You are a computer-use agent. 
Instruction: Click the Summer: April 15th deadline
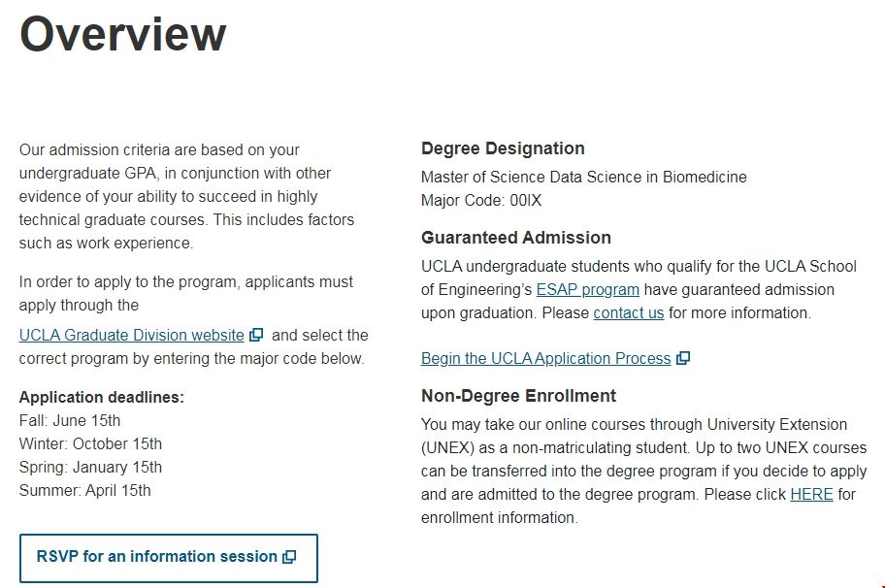[85, 490]
